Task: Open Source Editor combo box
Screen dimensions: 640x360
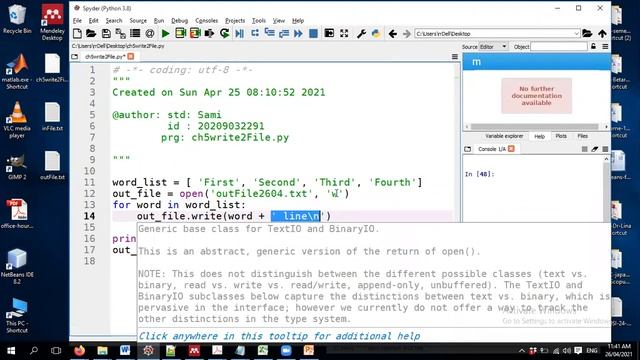Action: point(493,47)
